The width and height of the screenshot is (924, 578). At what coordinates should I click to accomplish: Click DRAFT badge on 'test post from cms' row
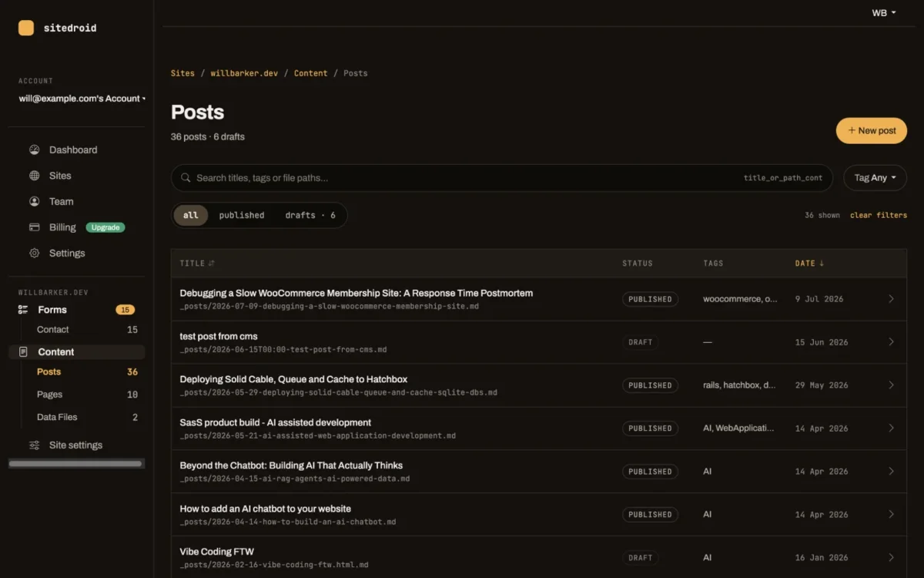coord(640,342)
